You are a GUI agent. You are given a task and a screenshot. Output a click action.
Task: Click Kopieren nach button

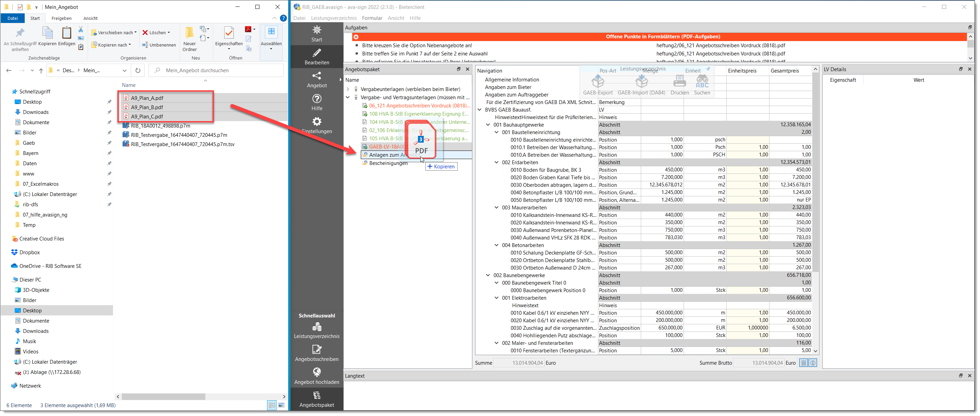click(112, 45)
